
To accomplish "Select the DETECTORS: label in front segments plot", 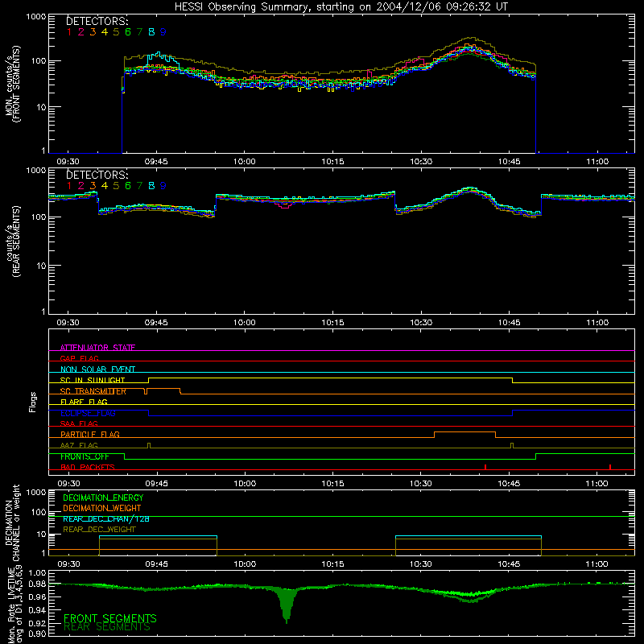I will [97, 21].
